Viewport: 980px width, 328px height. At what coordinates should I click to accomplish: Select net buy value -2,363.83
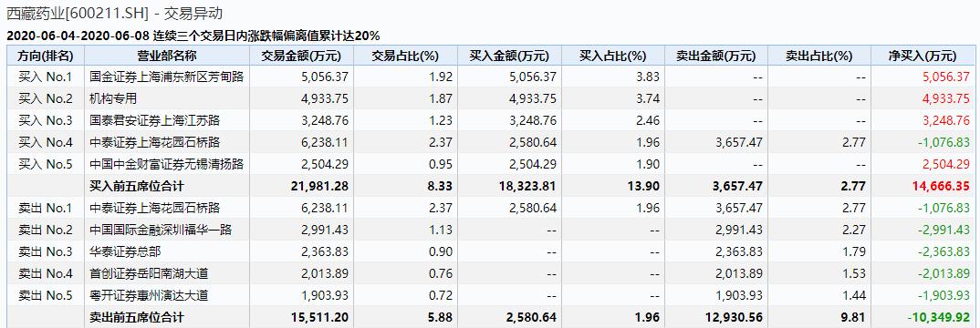944,252
